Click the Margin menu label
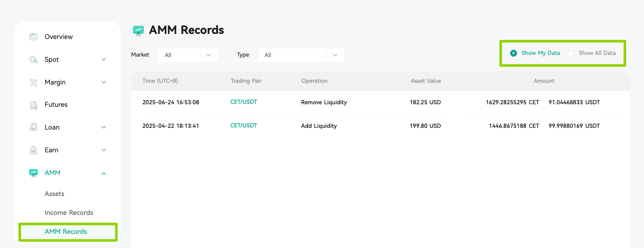The width and height of the screenshot is (644, 248). tap(55, 82)
